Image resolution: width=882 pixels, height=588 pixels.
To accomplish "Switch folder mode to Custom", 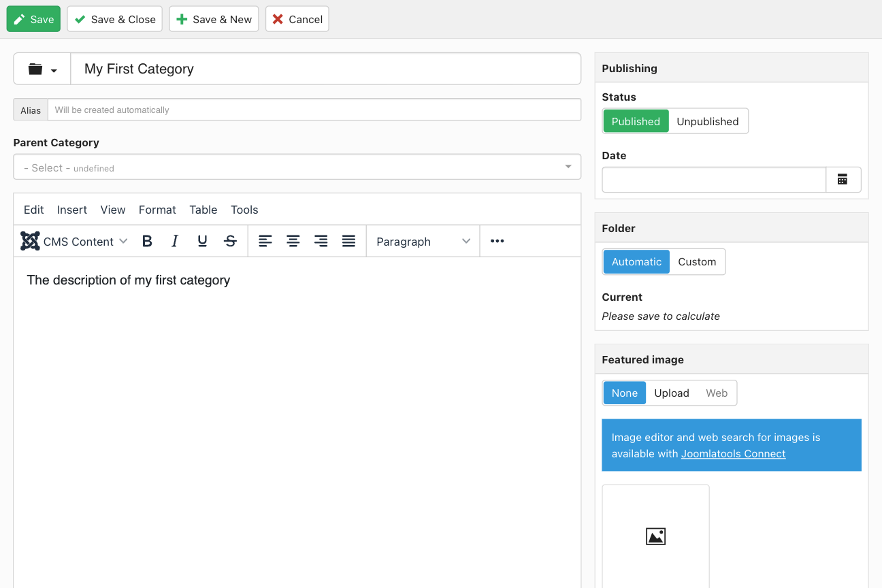I will coord(697,262).
